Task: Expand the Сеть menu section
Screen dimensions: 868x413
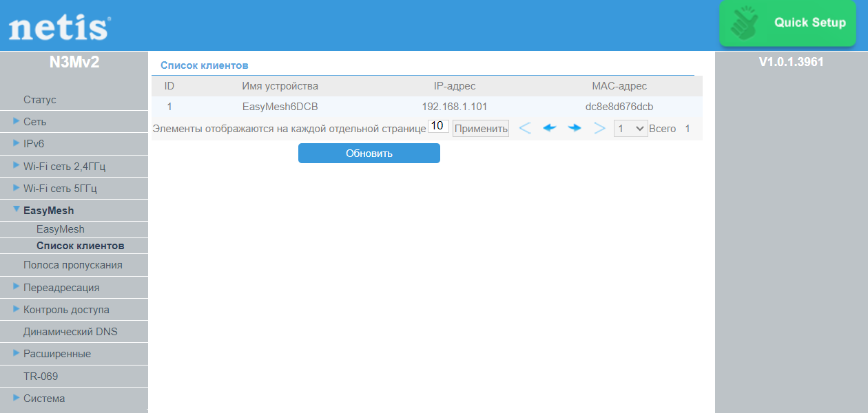Action: pyautogui.click(x=34, y=122)
